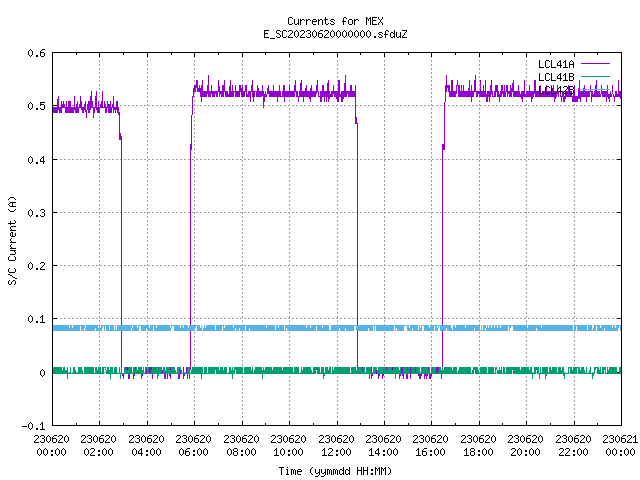Click the y-axis tick value -0.1
This screenshot has height=480, width=640.
click(x=33, y=426)
